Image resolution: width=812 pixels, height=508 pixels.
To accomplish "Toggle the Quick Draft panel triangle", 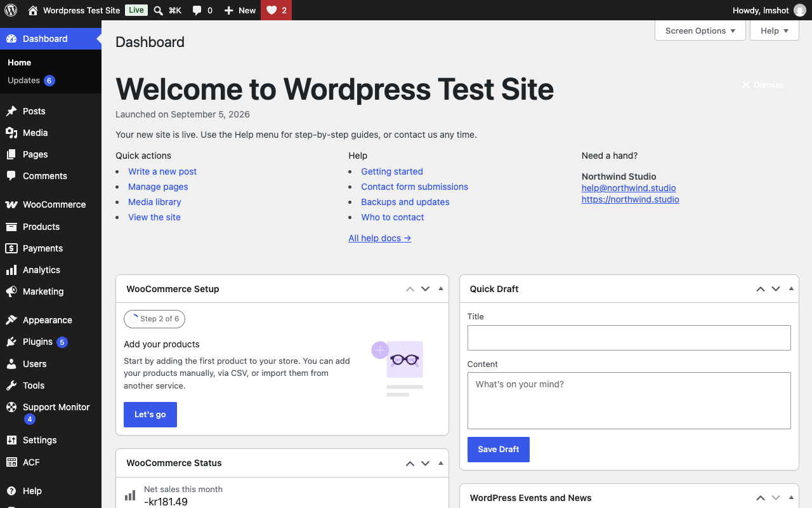I will [x=791, y=289].
